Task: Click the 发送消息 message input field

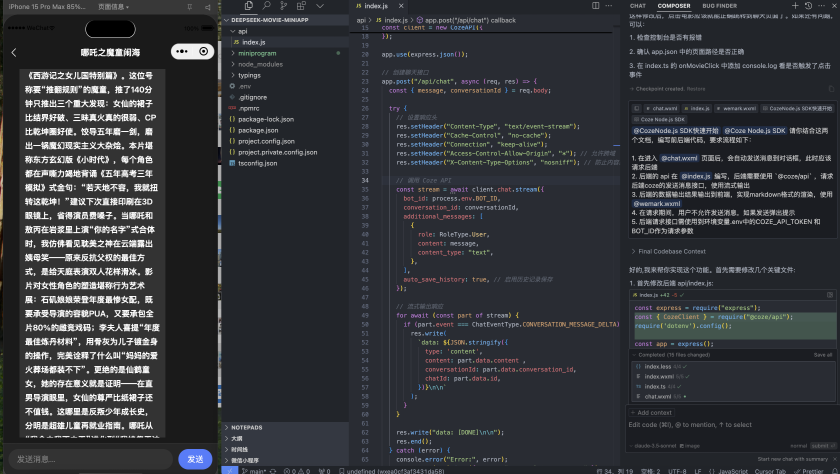Action: pos(90,458)
